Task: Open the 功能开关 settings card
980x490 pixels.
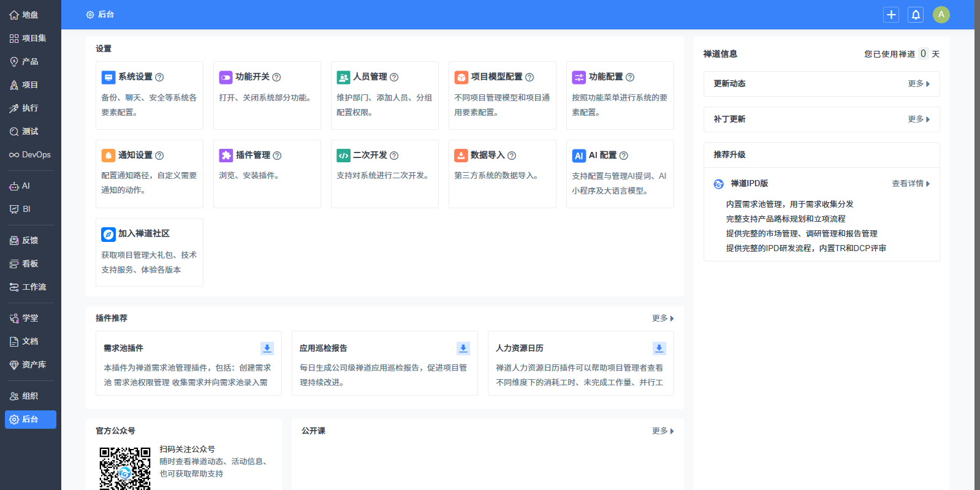Action: coord(267,95)
